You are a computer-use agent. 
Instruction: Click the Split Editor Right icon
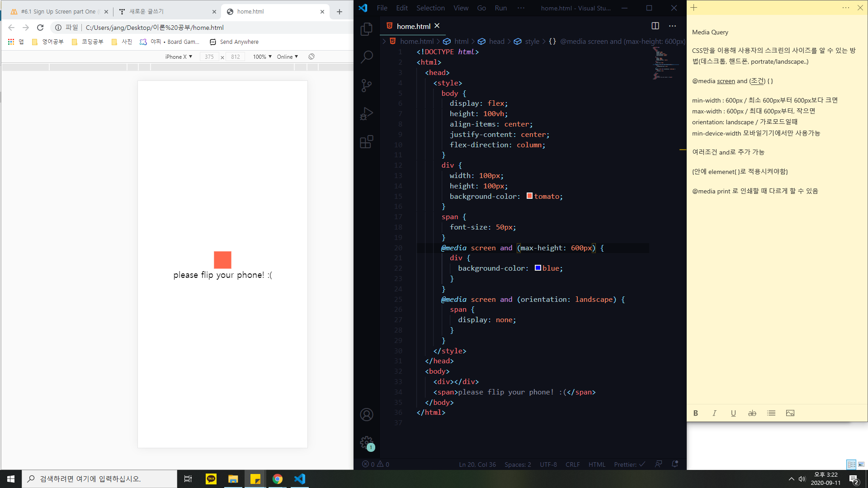655,26
